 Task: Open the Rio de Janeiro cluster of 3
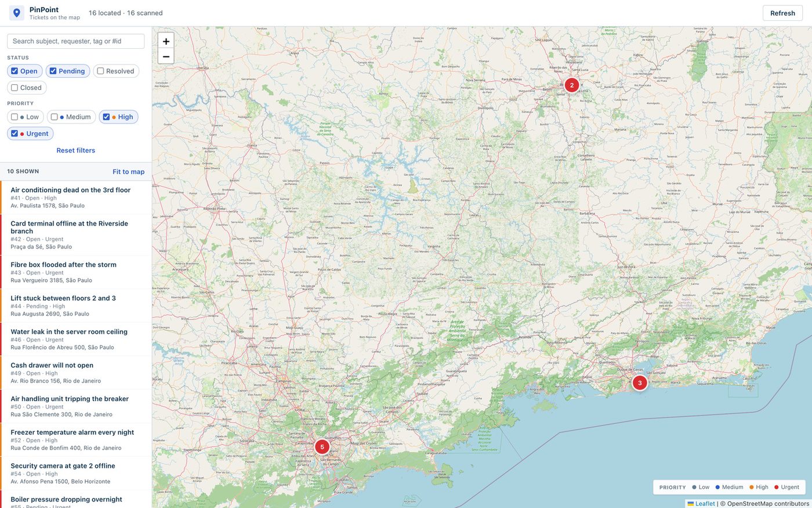click(x=640, y=383)
